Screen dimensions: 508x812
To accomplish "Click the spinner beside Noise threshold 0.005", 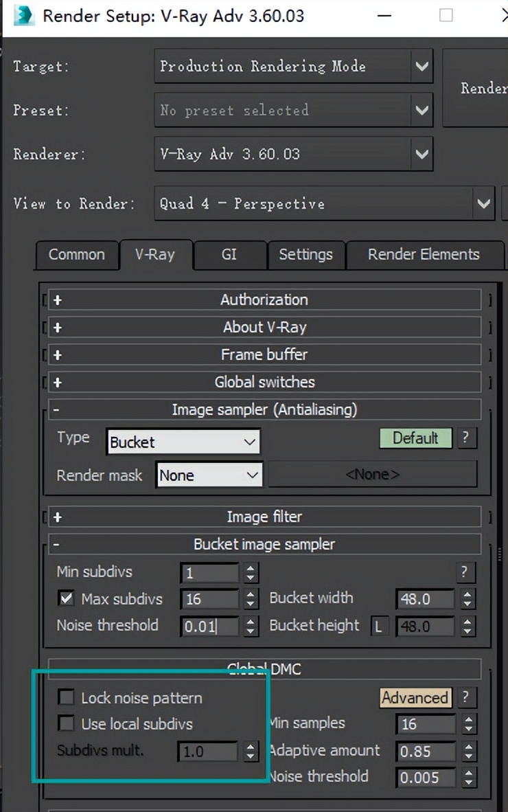I will [468, 777].
